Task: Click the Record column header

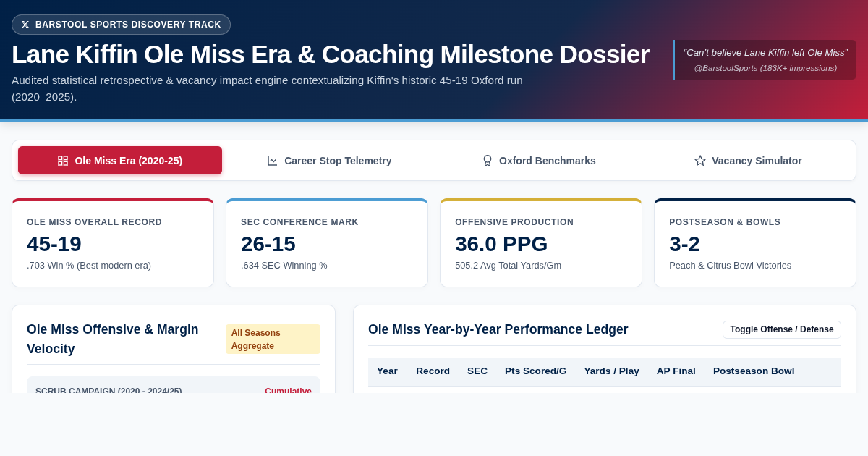Action: point(433,371)
